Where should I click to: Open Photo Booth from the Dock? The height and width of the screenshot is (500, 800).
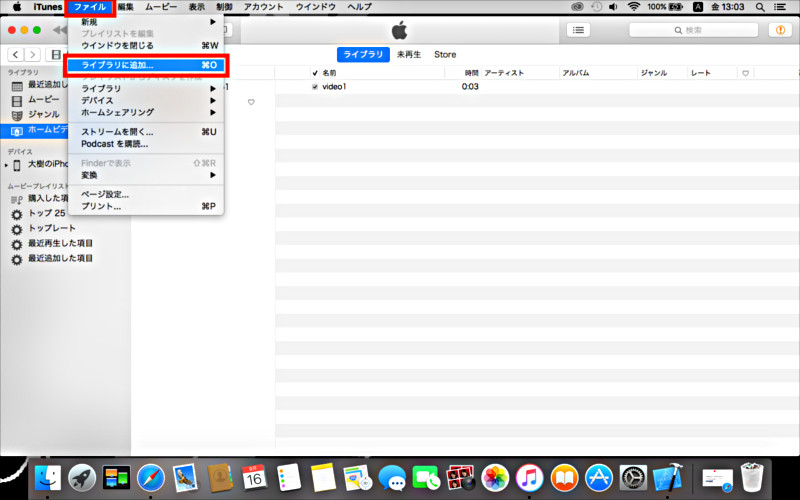461,478
